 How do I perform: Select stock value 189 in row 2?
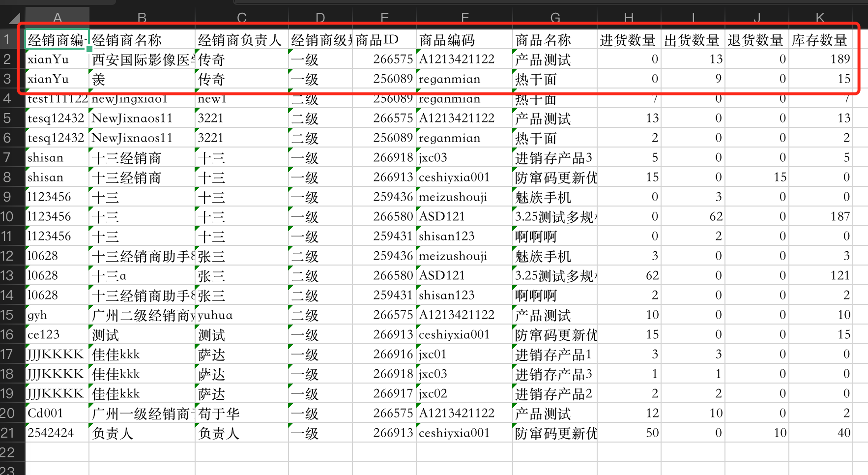pyautogui.click(x=821, y=59)
